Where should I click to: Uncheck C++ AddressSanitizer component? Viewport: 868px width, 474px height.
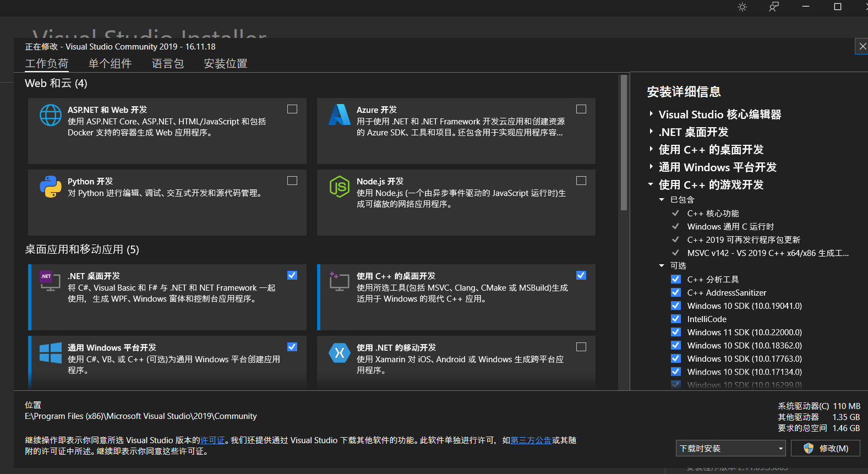coord(676,292)
